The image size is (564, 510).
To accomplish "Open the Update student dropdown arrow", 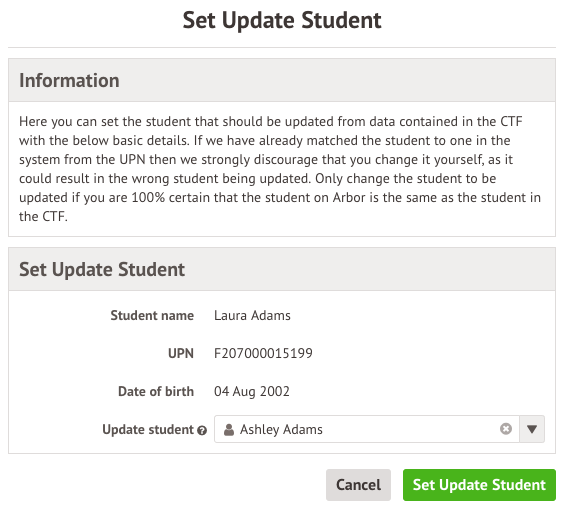I will pyautogui.click(x=532, y=429).
